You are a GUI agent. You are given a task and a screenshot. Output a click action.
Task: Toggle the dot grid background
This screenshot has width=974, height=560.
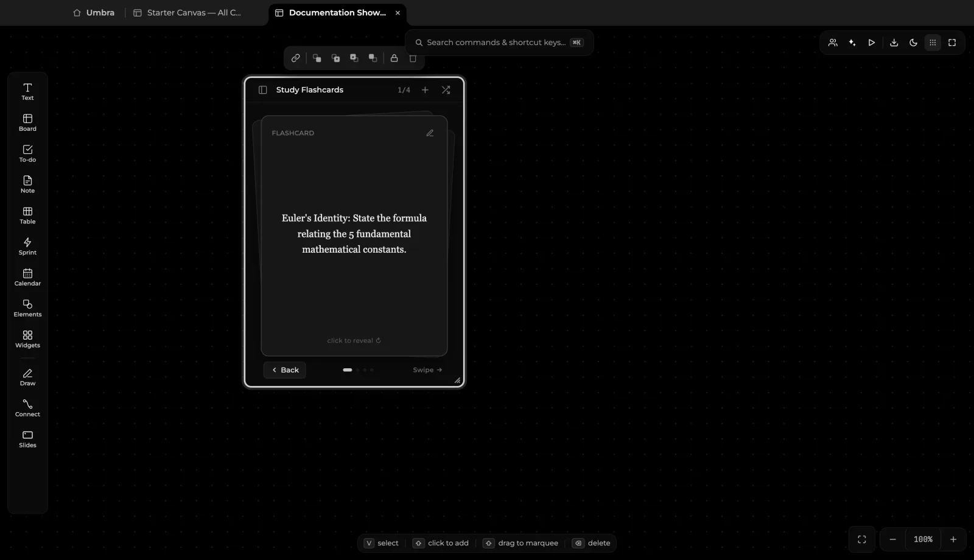pos(933,43)
